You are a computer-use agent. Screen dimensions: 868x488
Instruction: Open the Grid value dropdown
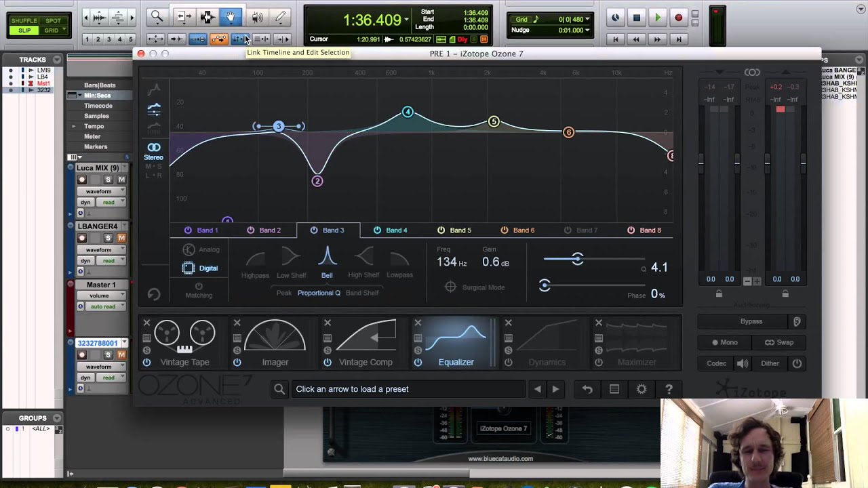[587, 20]
